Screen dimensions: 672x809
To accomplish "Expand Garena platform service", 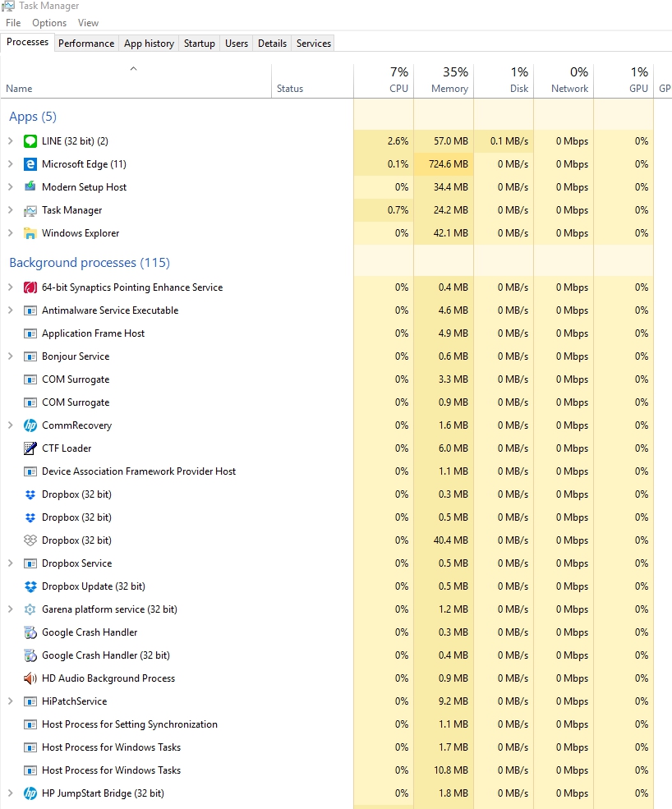I will click(11, 609).
